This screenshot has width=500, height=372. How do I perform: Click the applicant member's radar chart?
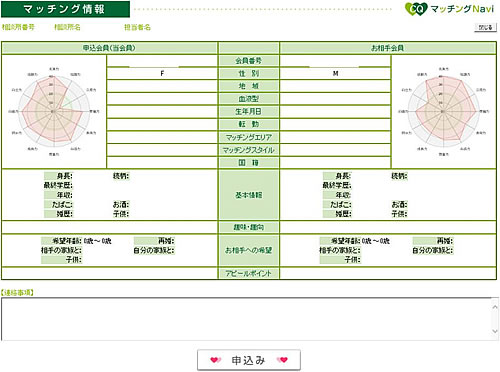pyautogui.click(x=54, y=111)
